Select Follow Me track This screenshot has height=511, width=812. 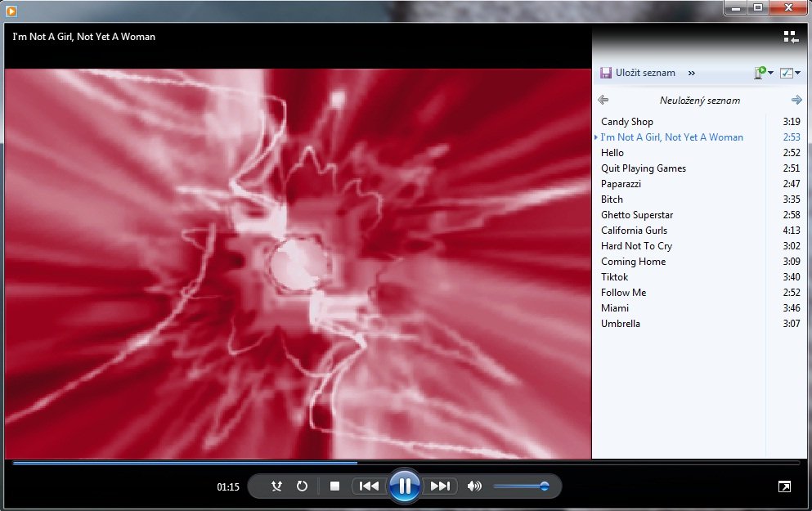(x=698, y=293)
